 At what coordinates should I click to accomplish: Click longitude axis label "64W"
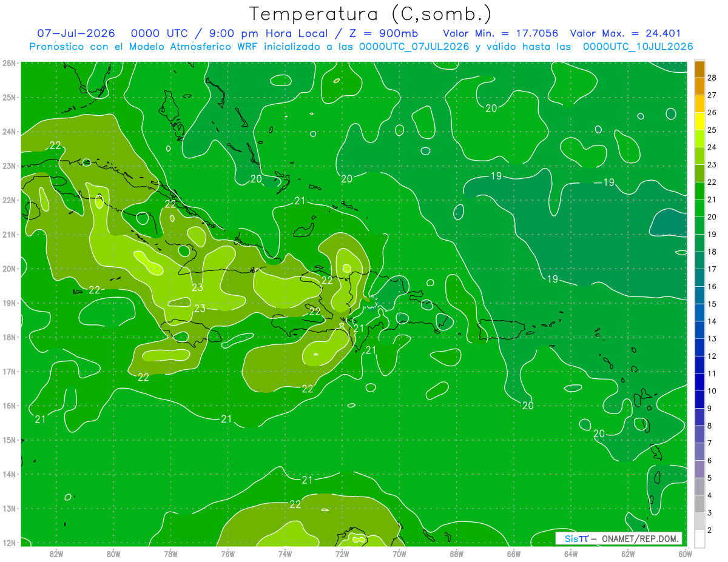pos(571,554)
